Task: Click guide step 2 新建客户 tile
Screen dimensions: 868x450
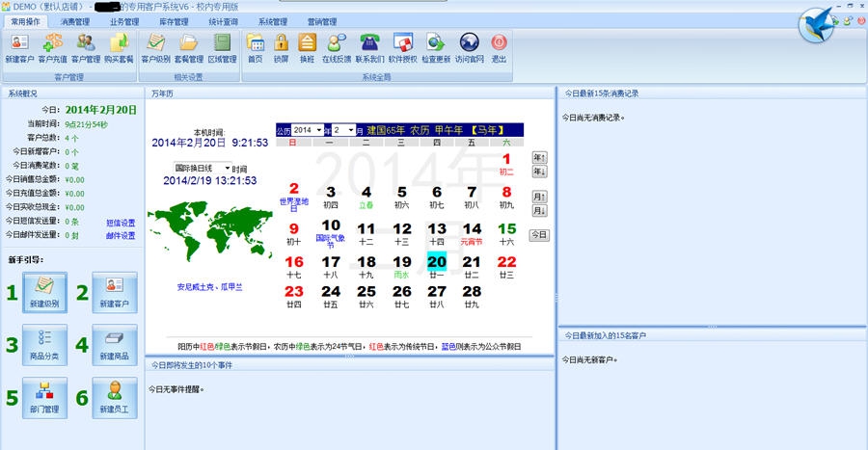Action: tap(115, 292)
